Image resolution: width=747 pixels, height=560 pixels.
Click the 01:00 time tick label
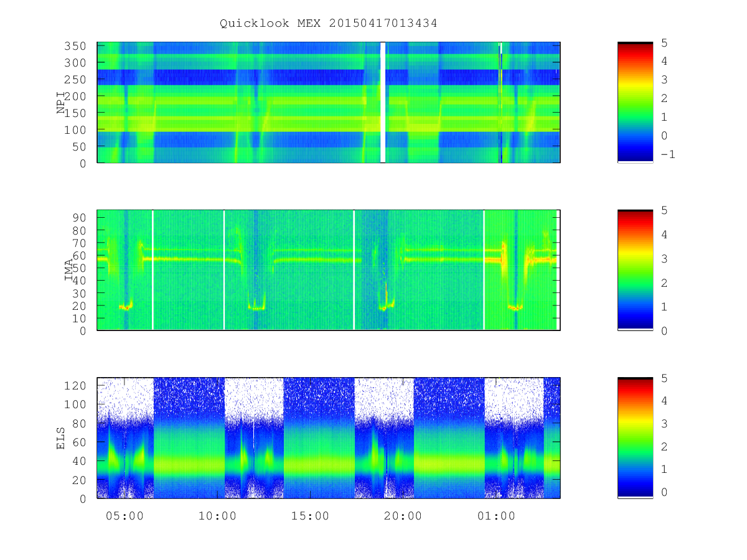(x=496, y=516)
